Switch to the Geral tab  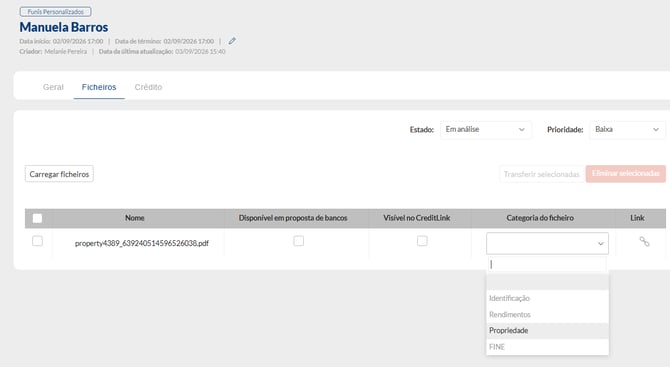pos(53,87)
